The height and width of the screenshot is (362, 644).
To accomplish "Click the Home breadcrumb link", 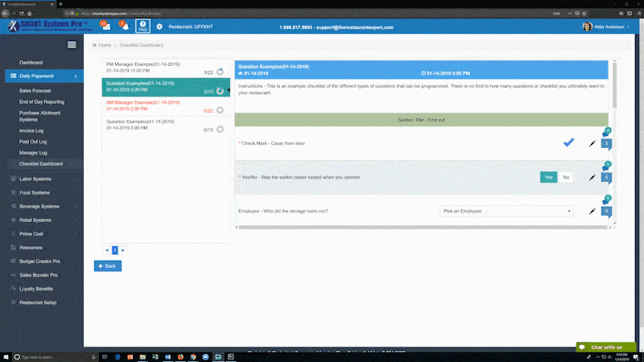I will pyautogui.click(x=105, y=45).
